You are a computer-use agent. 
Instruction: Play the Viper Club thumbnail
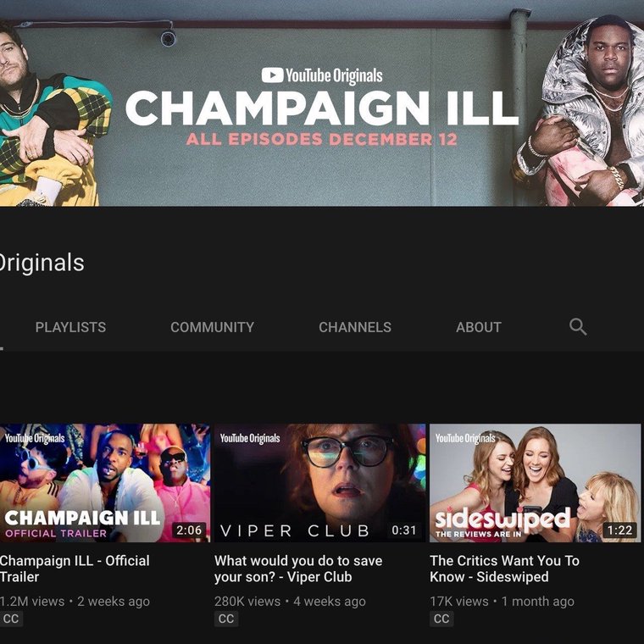(320, 483)
